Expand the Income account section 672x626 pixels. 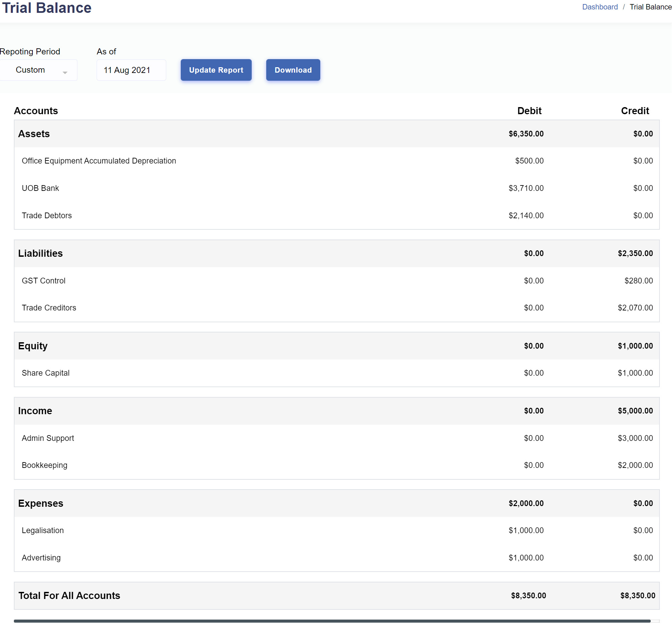pyautogui.click(x=35, y=411)
